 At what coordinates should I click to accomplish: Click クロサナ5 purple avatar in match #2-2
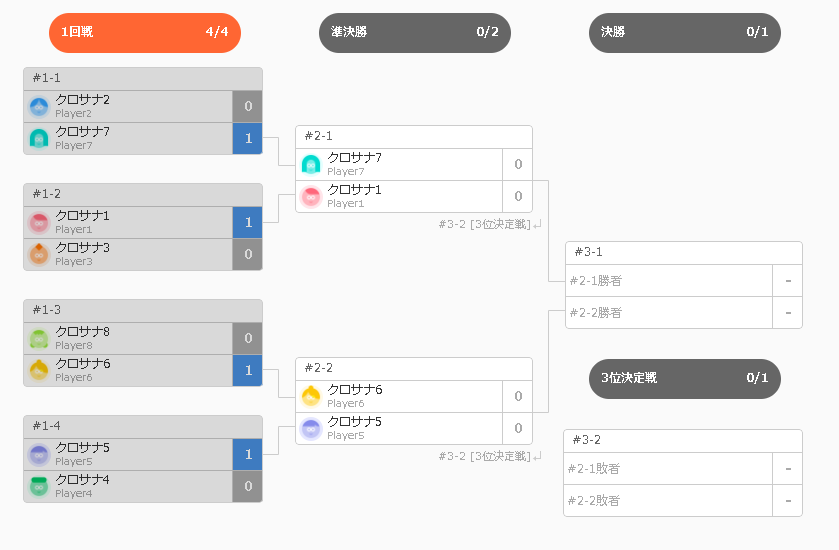pos(311,429)
